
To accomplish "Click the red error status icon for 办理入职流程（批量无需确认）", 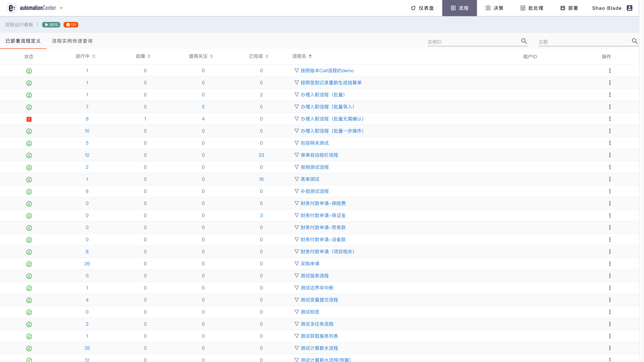I will pos(29,119).
